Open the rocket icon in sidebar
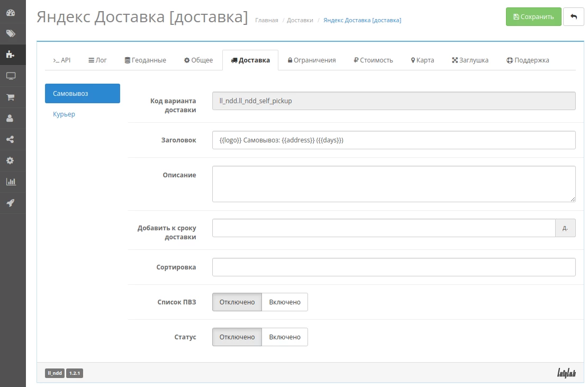588x387 pixels. pos(11,203)
